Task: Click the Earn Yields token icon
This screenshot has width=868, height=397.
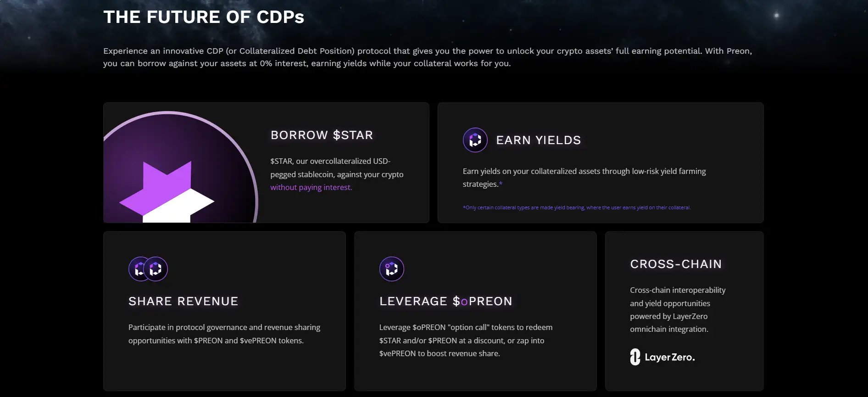Action: (475, 140)
